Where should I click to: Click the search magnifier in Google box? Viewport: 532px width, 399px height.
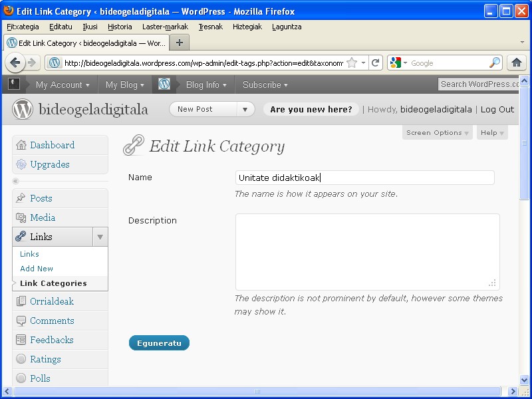pos(495,63)
